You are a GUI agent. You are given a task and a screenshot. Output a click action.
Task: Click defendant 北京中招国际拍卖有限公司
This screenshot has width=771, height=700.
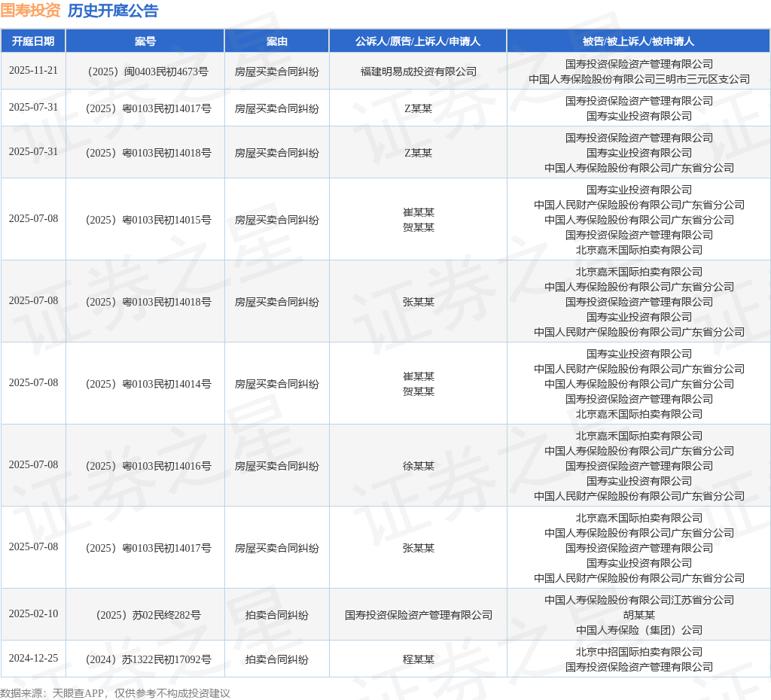point(638,652)
